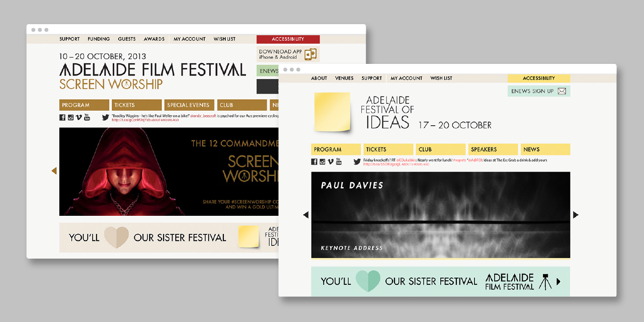Image resolution: width=644 pixels, height=322 pixels.
Task: Select gold Club tab on Film Festival page
Action: pos(242,105)
